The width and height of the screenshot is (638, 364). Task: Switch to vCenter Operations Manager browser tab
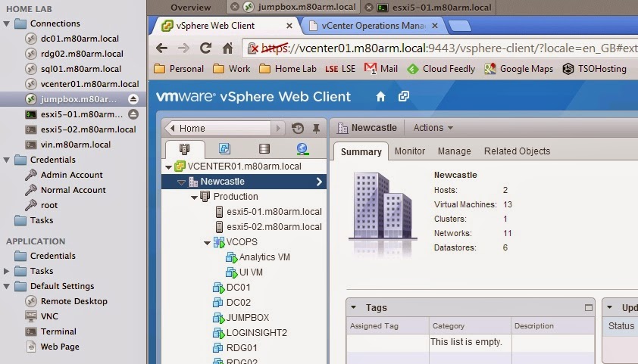click(373, 26)
